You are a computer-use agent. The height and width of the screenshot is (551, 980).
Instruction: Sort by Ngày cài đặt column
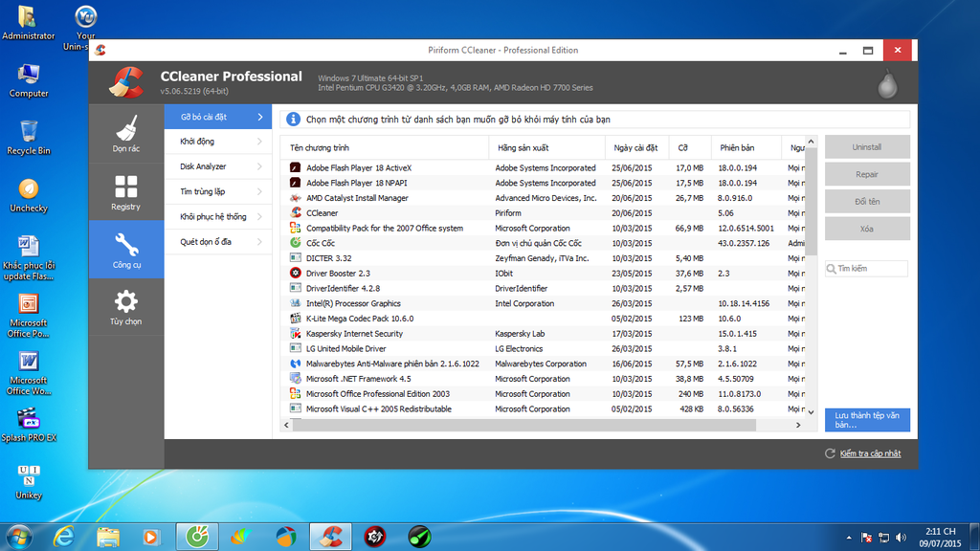click(635, 148)
